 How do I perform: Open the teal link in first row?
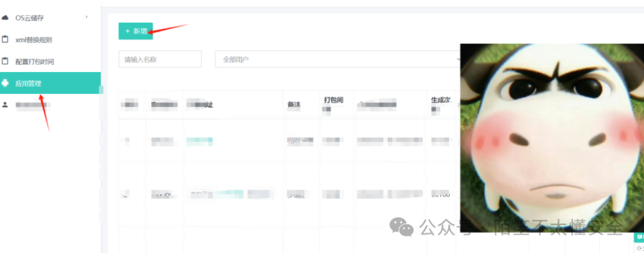(x=200, y=142)
